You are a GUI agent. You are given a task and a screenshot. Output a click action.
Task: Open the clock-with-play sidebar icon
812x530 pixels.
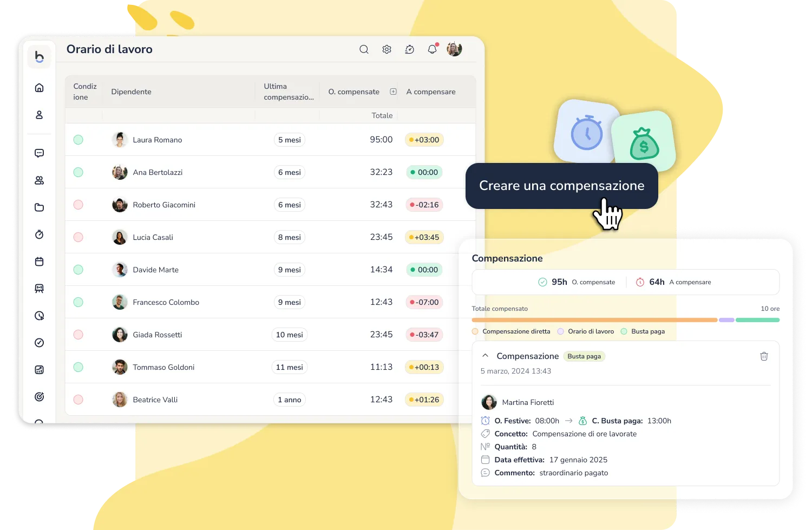click(39, 316)
